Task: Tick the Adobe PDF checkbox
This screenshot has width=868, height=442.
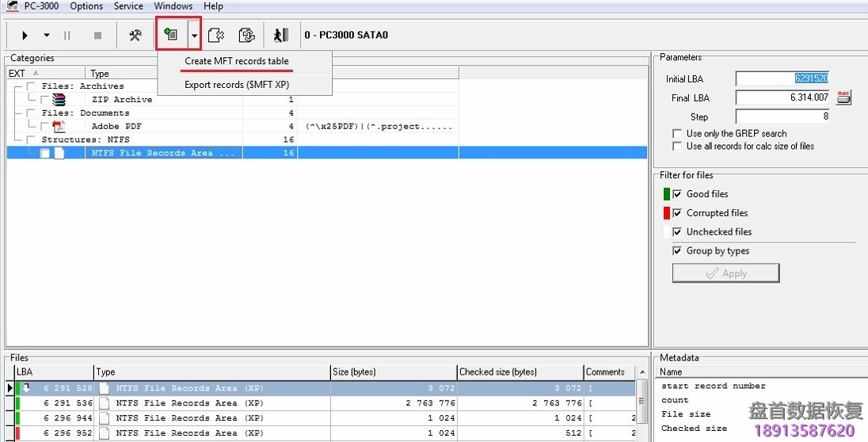Action: click(x=45, y=126)
